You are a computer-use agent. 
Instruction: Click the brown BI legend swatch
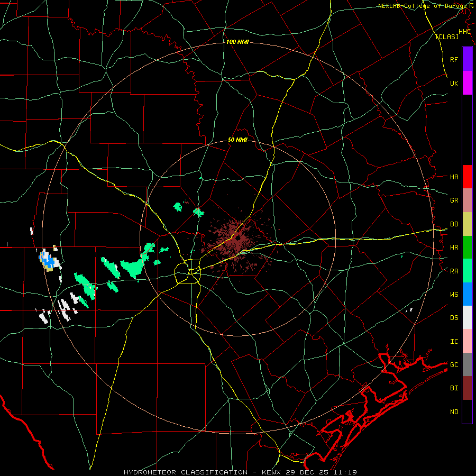pyautogui.click(x=467, y=388)
